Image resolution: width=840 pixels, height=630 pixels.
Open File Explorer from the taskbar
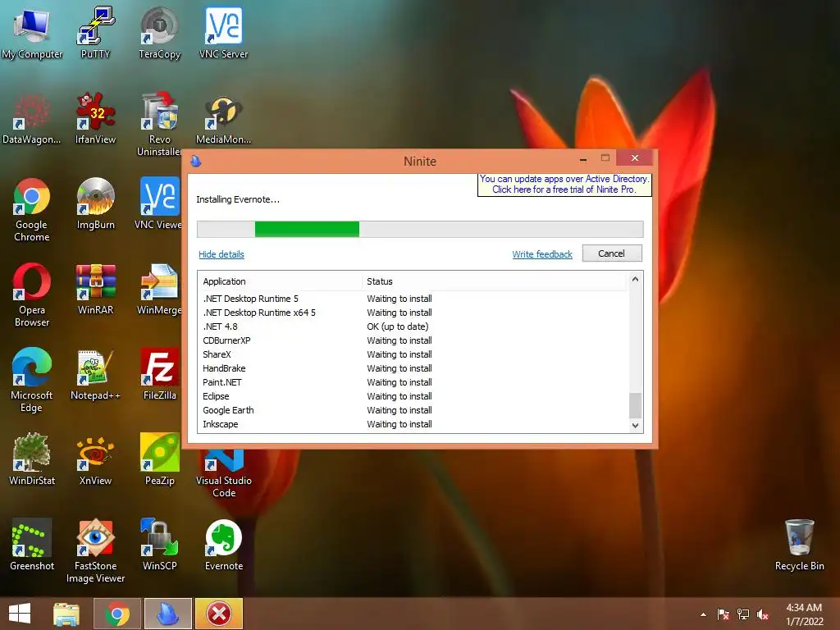tap(66, 614)
